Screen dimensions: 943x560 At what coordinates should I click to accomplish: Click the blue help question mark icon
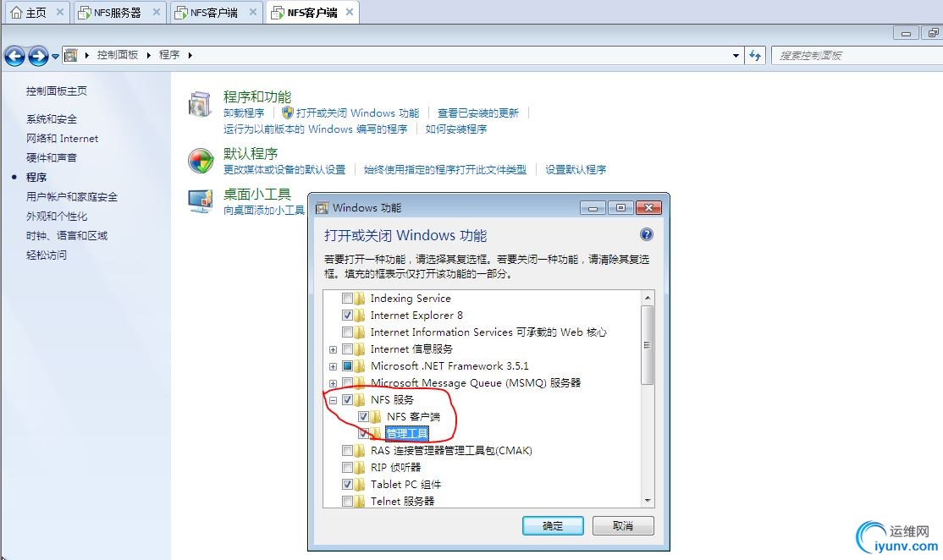pyautogui.click(x=647, y=234)
